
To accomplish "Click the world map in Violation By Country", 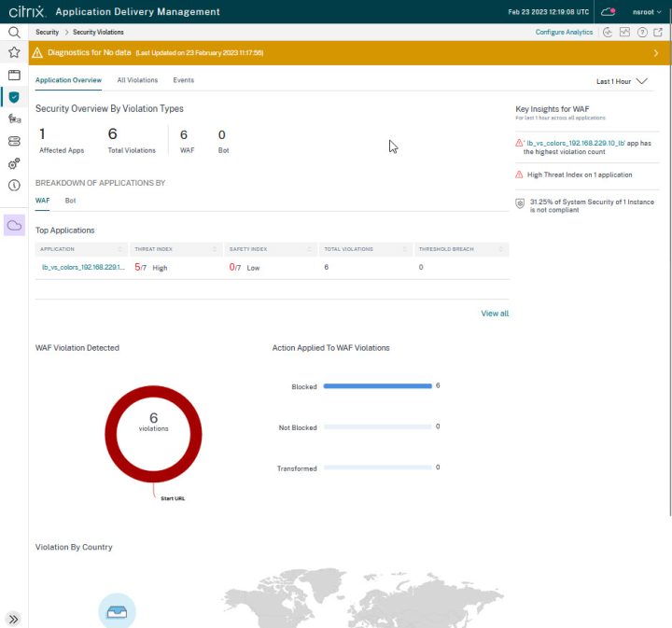I will point(363,598).
